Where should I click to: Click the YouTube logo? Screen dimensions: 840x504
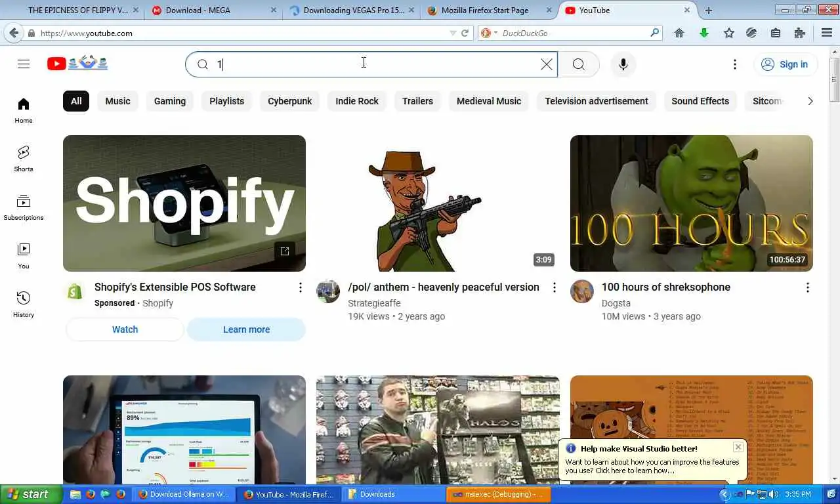click(x=77, y=63)
